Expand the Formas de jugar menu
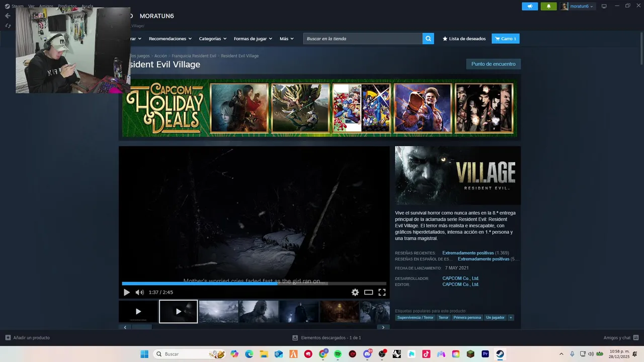Image resolution: width=644 pixels, height=362 pixels. tap(253, 39)
